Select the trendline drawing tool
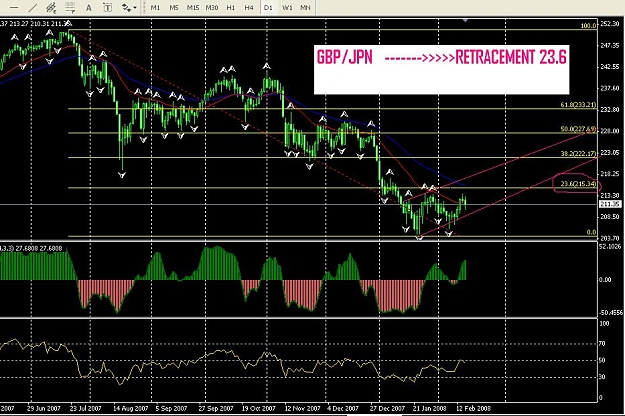This screenshot has width=625, height=416. pos(33,8)
